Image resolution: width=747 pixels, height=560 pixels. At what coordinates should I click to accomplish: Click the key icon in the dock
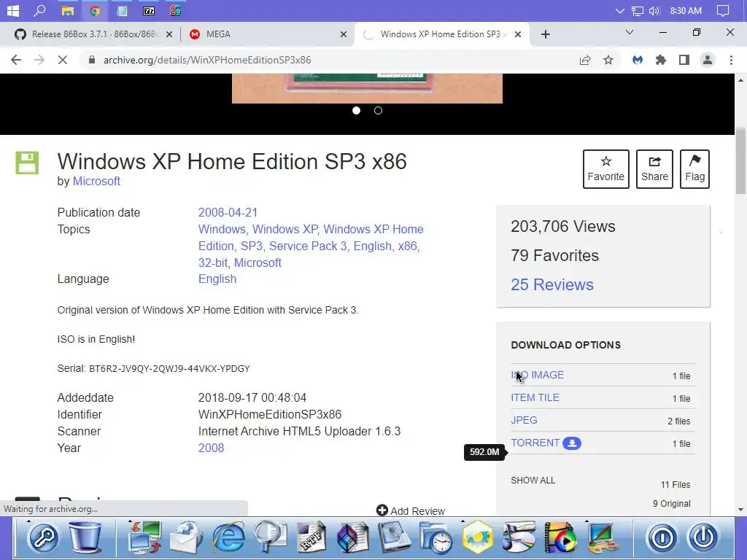43,538
